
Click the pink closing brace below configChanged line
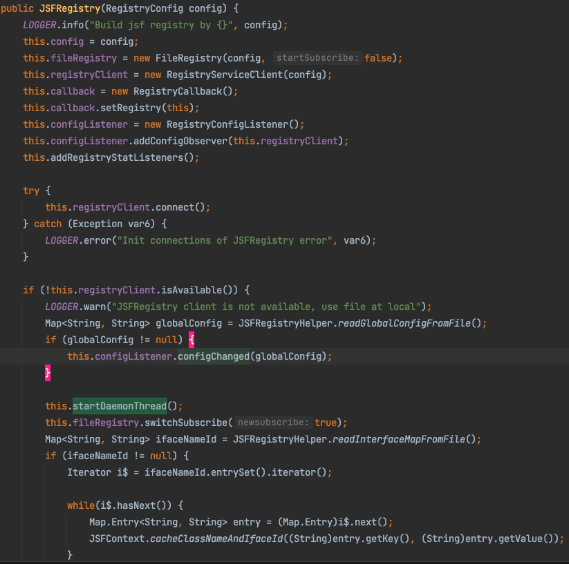[x=48, y=373]
